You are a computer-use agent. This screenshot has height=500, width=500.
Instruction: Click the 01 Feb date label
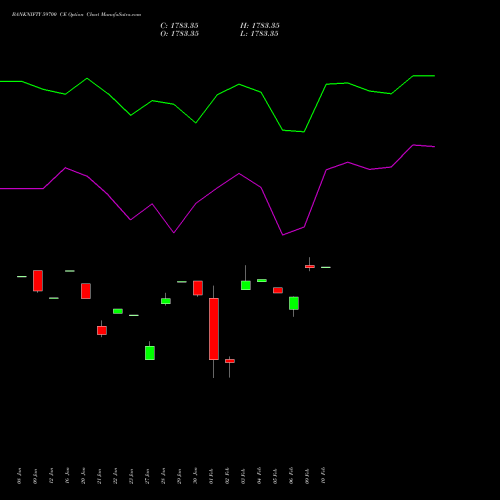211,476
